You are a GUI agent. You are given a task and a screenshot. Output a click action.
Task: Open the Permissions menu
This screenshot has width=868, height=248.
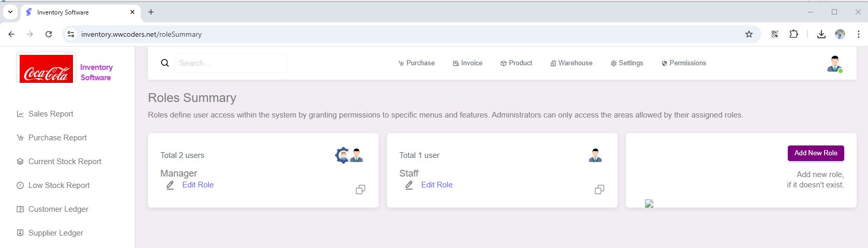pos(683,63)
